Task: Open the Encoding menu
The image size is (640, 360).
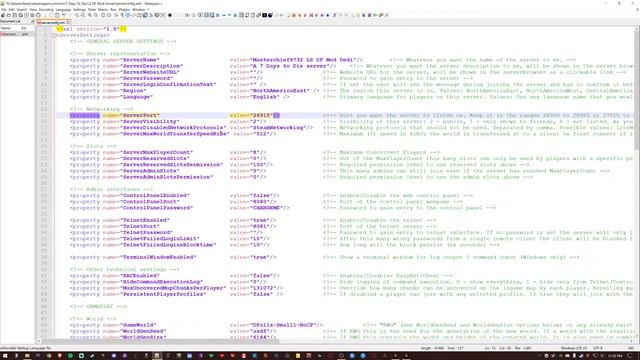Action: tap(46, 9)
